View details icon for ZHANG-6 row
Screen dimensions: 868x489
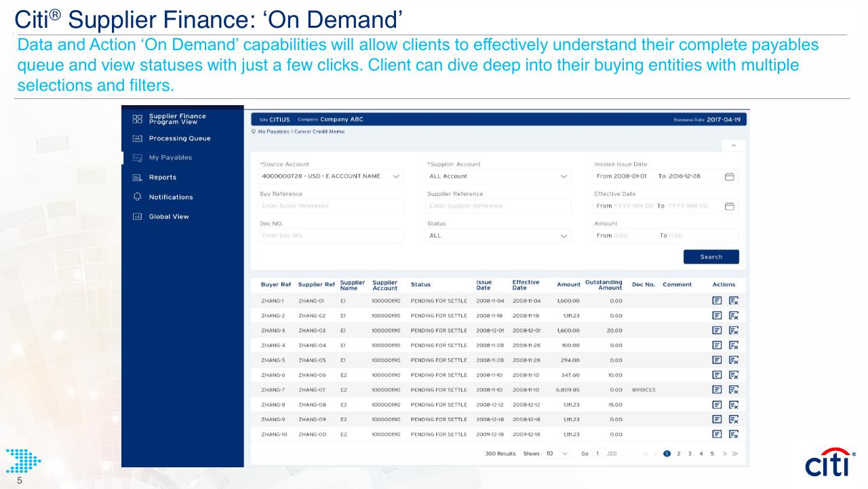tap(716, 374)
